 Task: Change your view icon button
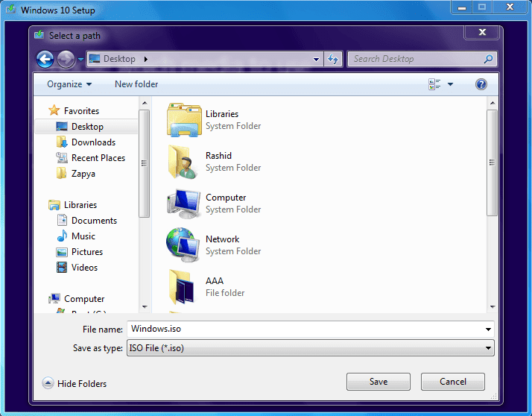pos(434,84)
